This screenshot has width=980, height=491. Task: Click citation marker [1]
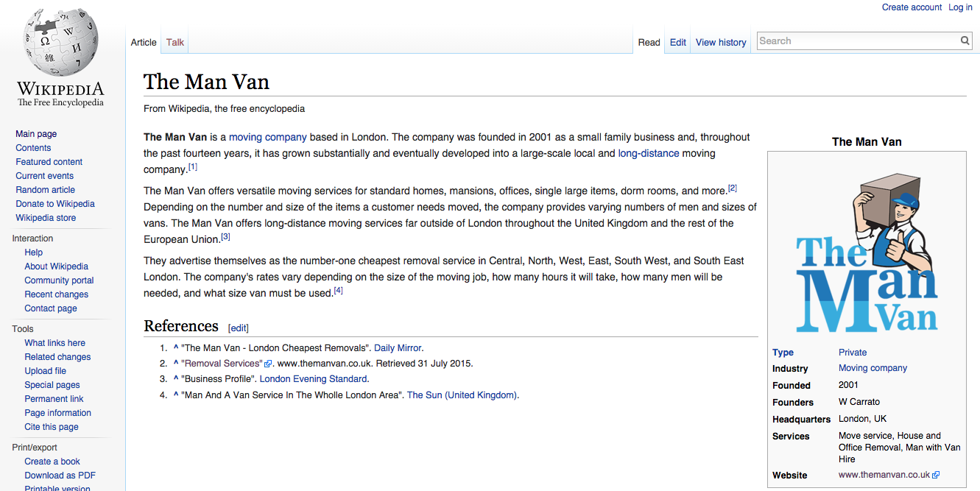193,167
